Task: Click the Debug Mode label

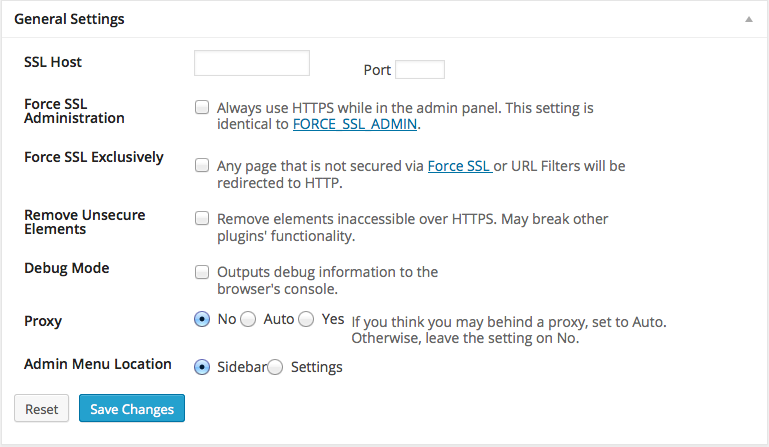Action: [67, 268]
